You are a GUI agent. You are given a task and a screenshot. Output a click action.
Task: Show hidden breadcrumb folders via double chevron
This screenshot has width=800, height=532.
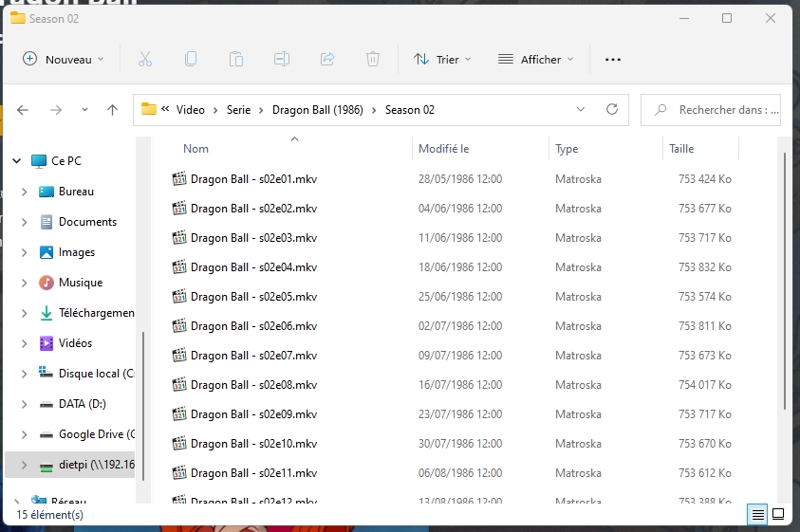(x=165, y=109)
